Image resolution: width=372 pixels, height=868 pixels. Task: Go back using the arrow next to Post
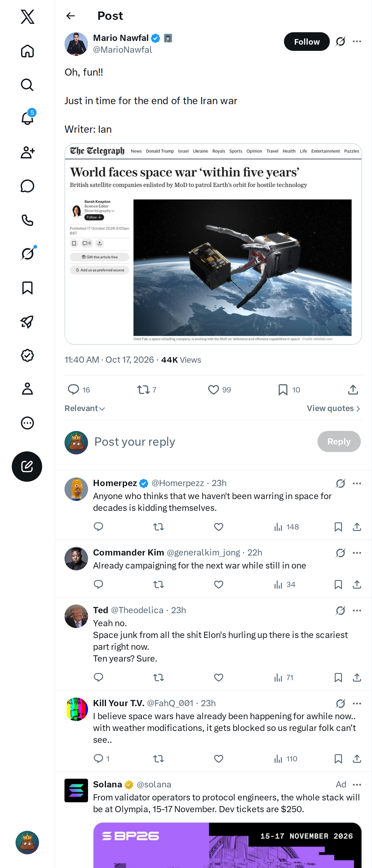pyautogui.click(x=70, y=16)
